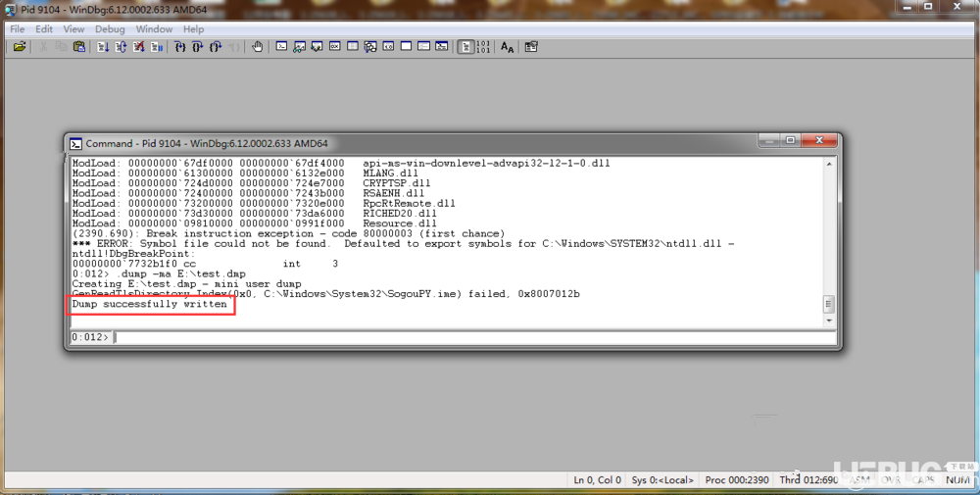This screenshot has height=495, width=980.
Task: Click the Stop Debugging icon with red X
Action: (x=139, y=47)
